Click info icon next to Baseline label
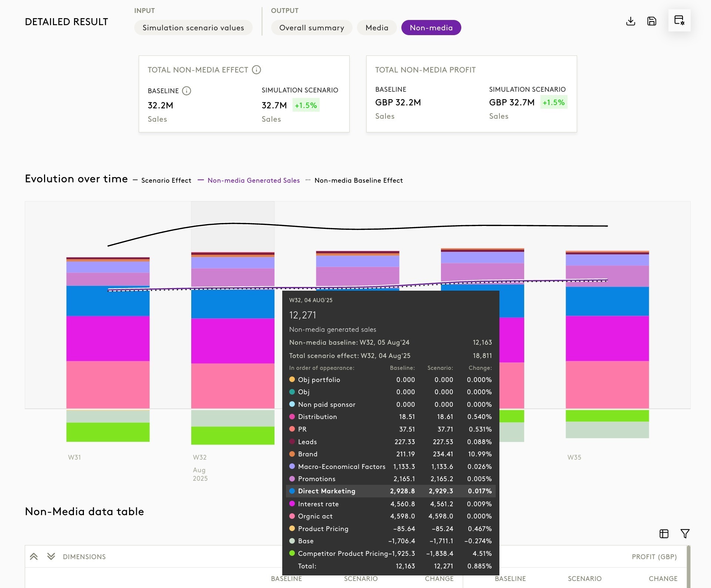This screenshot has width=711, height=588. click(x=187, y=91)
